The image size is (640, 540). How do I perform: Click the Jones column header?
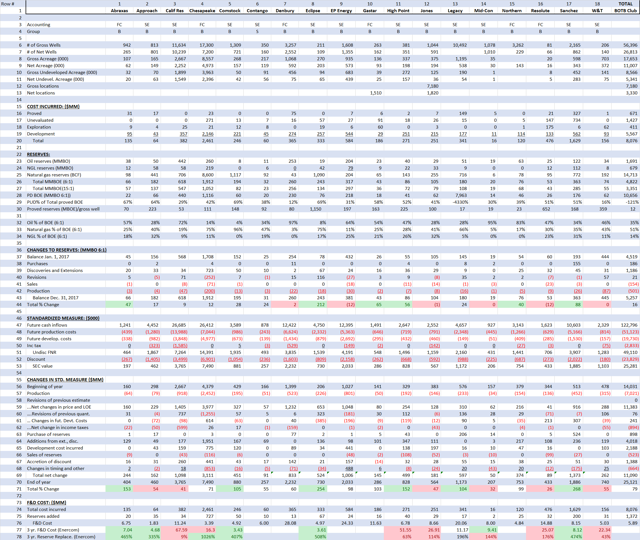[427, 11]
